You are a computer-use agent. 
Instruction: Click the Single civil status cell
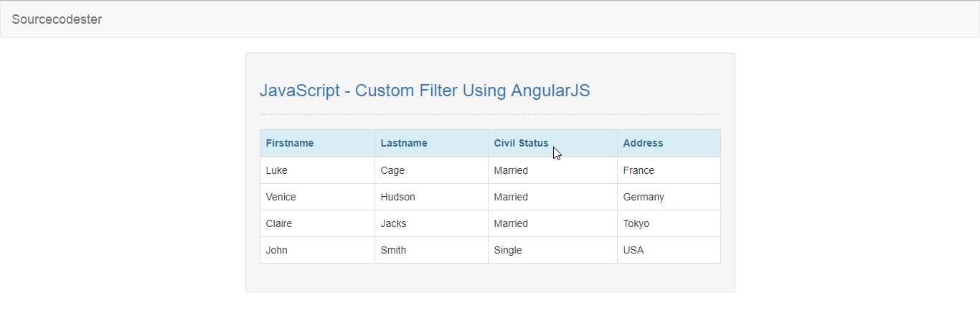point(552,250)
